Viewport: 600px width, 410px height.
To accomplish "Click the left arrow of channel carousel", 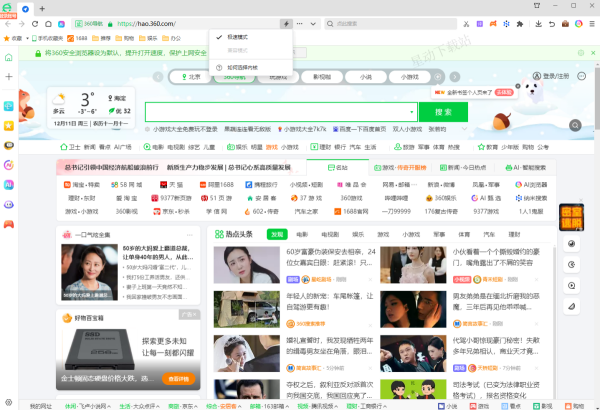I will pos(158,77).
